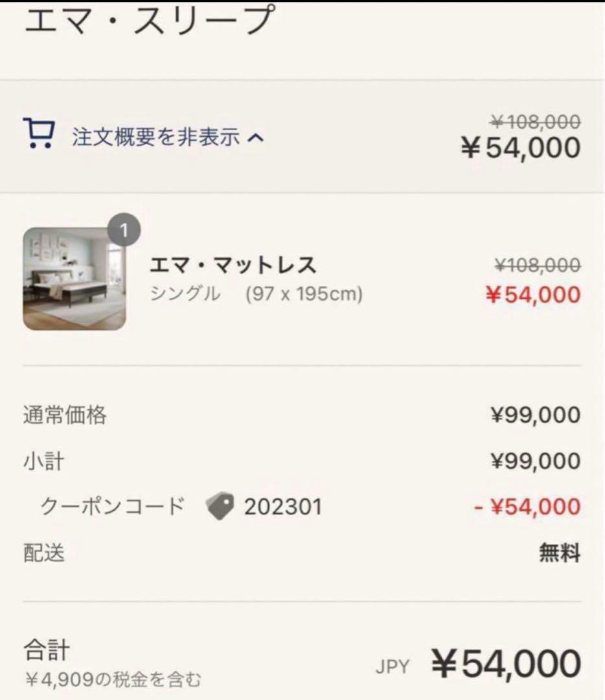Select the エマ・マットレス product name
Screen dimensions: 605x700
pyautogui.click(x=233, y=266)
